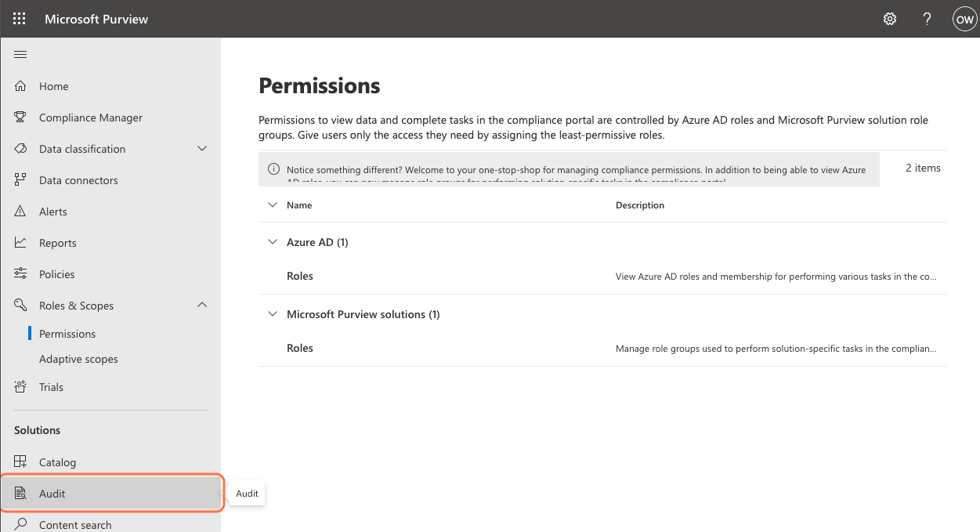Collapse the Azure AD group
Image resolution: width=980 pixels, height=532 pixels.
tap(273, 242)
